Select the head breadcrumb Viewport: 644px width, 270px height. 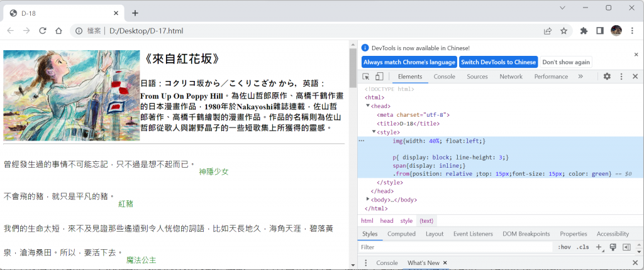point(387,221)
